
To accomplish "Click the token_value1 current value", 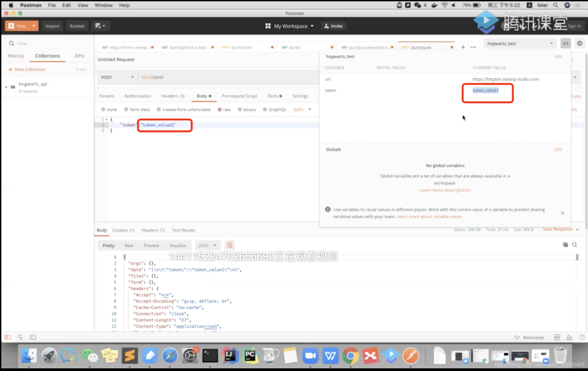I will pos(485,90).
